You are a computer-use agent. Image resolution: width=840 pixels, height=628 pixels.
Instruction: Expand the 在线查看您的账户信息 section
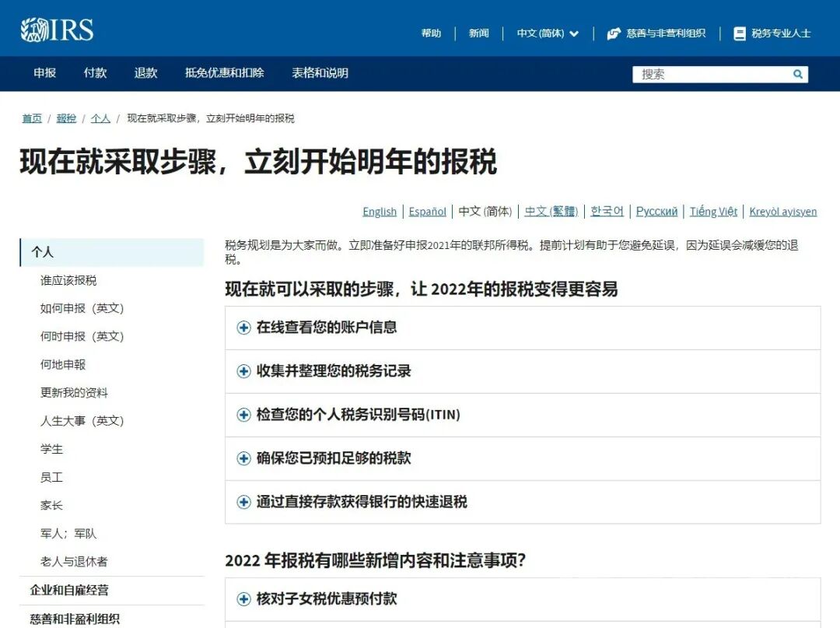tap(523, 328)
